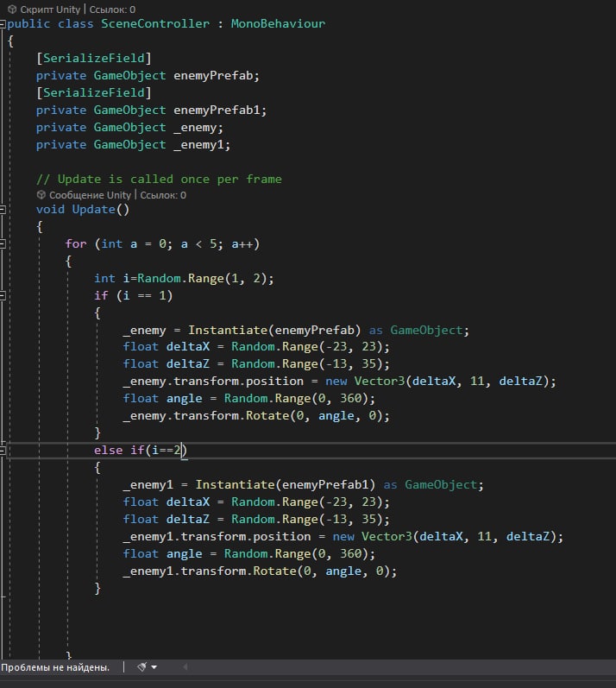Click the condition 'if (i == 1)'

click(133, 296)
